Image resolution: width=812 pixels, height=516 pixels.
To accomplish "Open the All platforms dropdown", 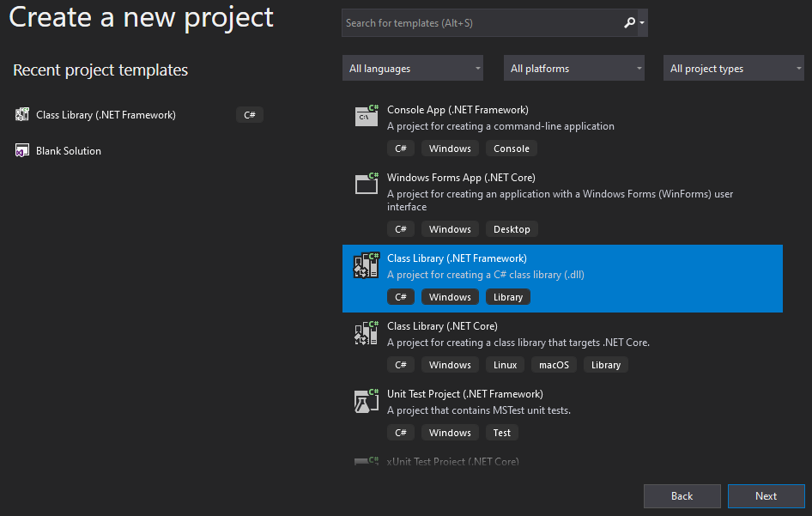I will pyautogui.click(x=573, y=68).
